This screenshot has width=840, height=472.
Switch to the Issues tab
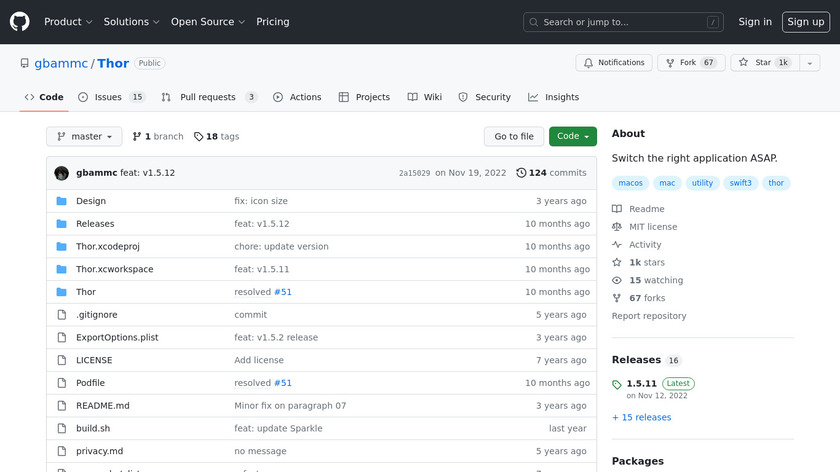pos(111,97)
